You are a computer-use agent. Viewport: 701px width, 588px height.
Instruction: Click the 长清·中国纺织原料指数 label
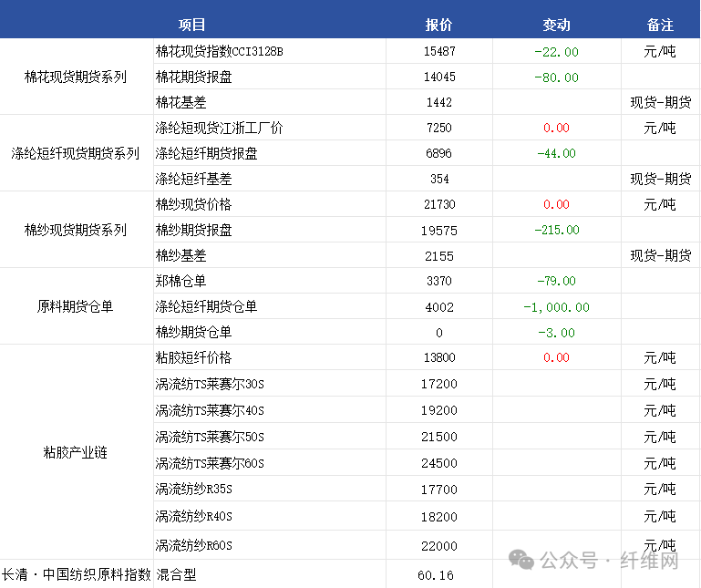(77, 574)
